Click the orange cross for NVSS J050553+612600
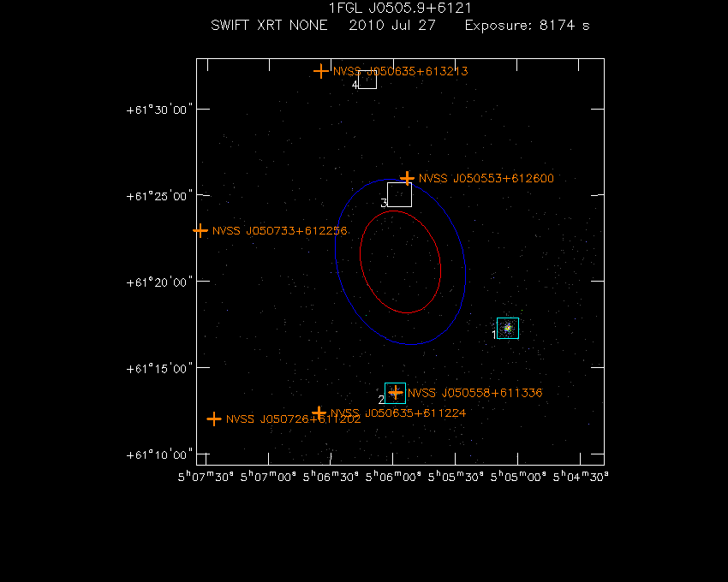Screen dimensions: 728x582 (x=407, y=178)
